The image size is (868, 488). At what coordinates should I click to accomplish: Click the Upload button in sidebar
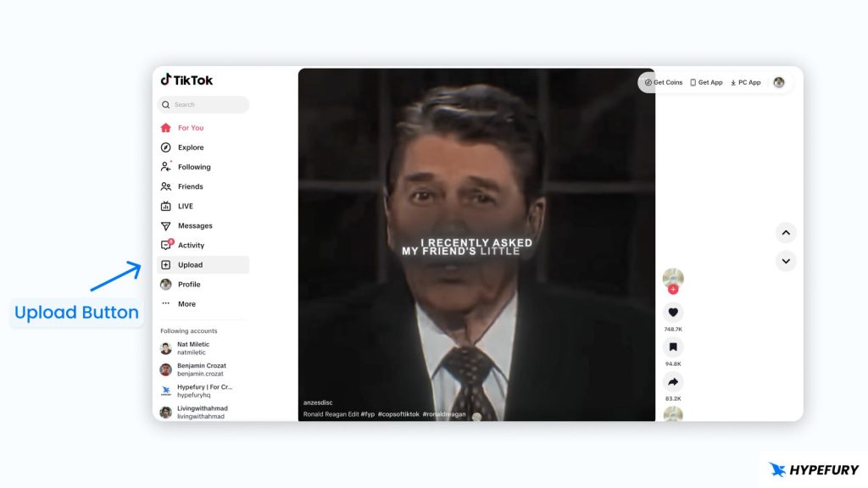coord(190,264)
